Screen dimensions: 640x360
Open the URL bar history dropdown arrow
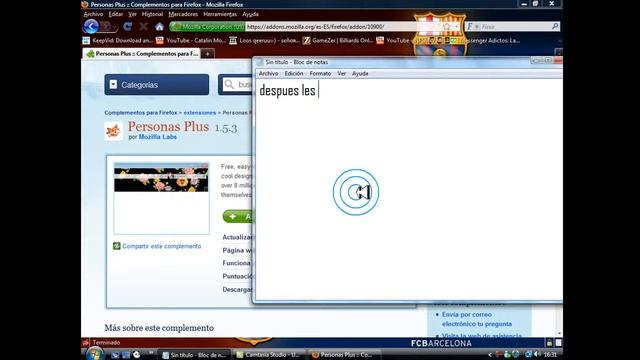456,27
